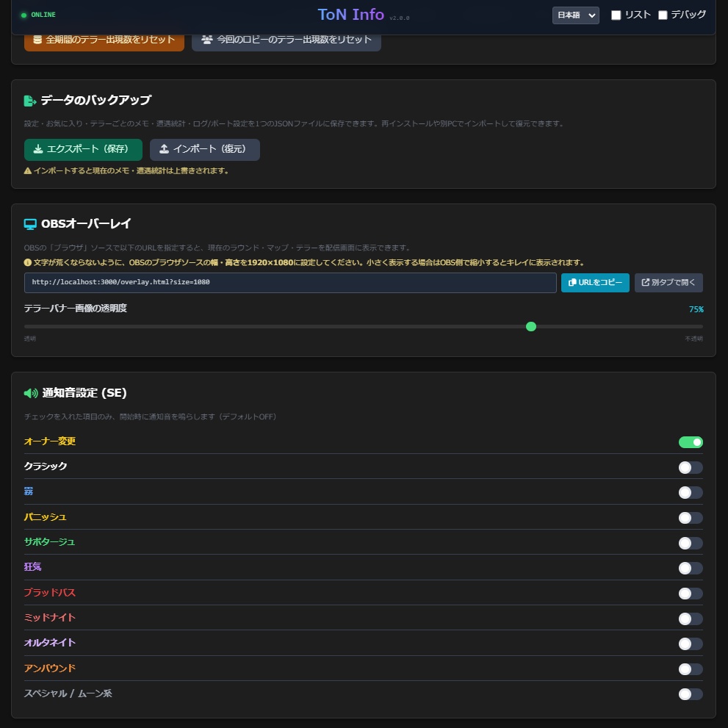Click the ToN Info title text

(x=351, y=15)
